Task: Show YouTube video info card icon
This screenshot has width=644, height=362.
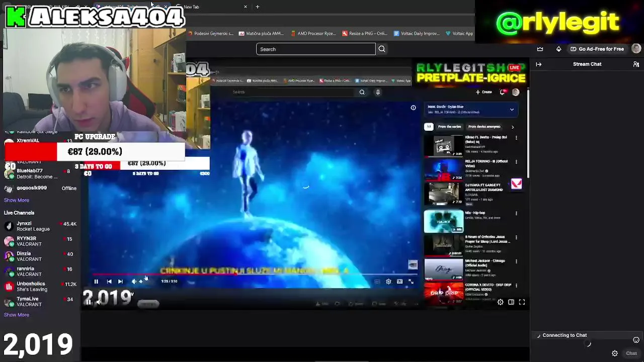Action: point(413,108)
